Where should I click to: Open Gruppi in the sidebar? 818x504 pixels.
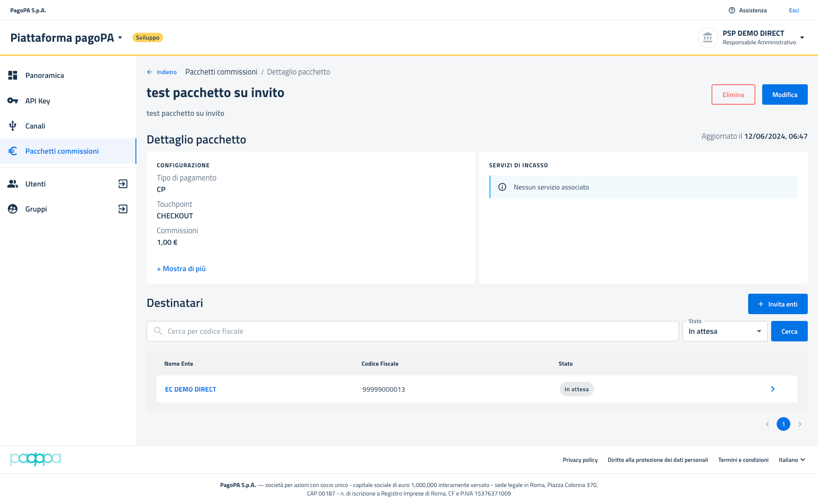(x=36, y=209)
